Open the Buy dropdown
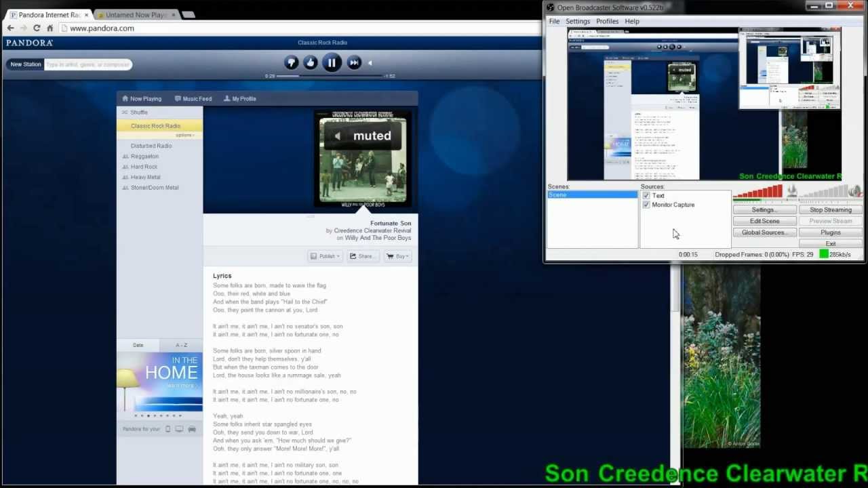 tap(398, 256)
